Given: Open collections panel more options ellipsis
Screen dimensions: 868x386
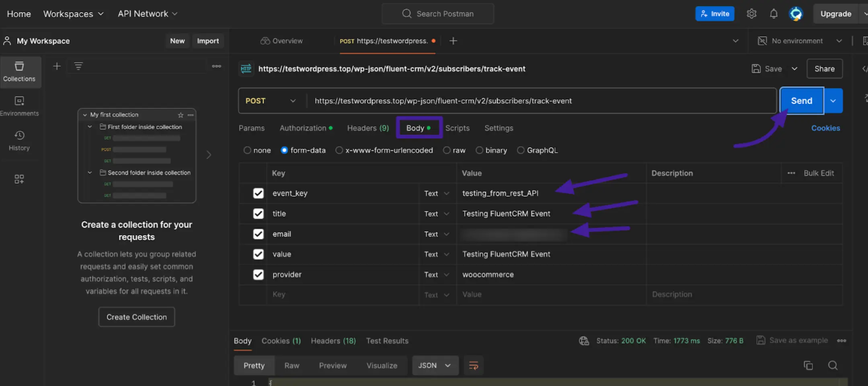Looking at the screenshot, I should point(216,66).
